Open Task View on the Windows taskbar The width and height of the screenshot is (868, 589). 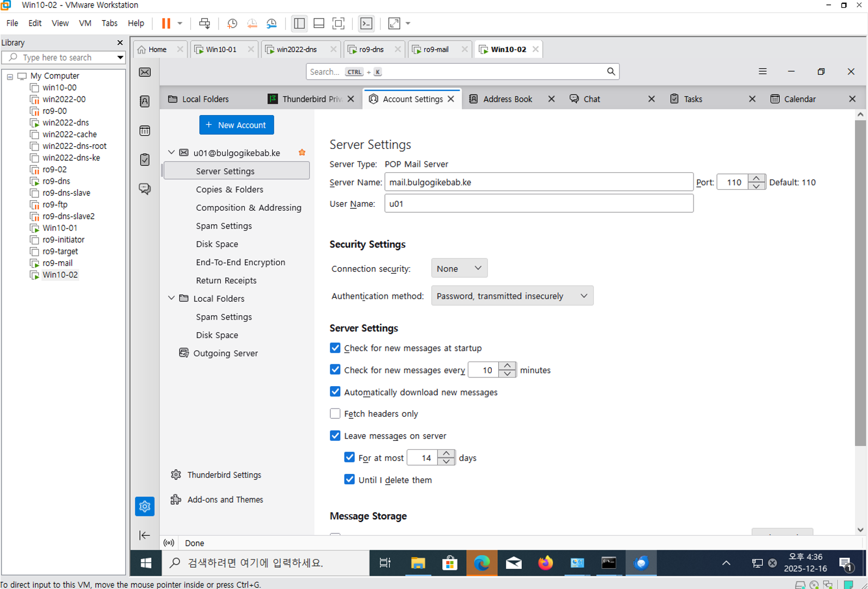(x=385, y=563)
